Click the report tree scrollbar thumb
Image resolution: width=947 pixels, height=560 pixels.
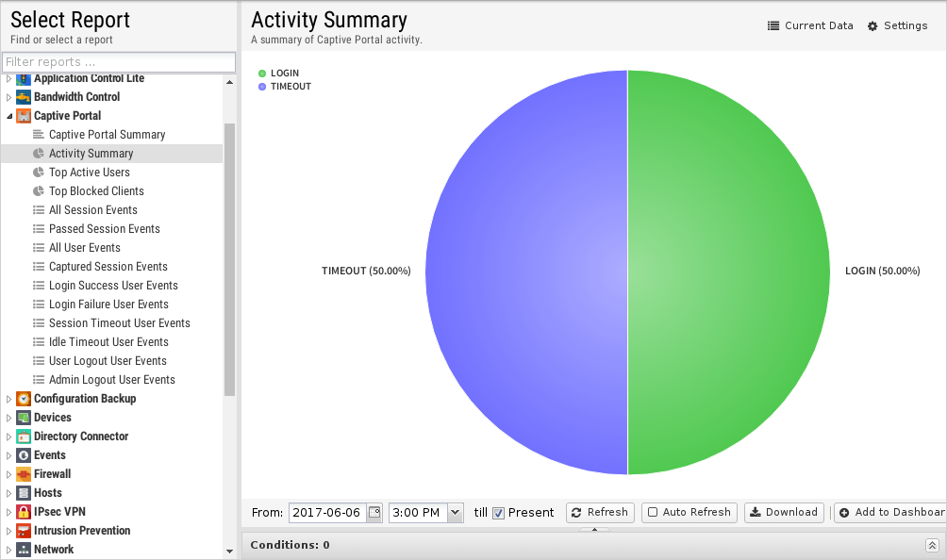click(x=229, y=259)
